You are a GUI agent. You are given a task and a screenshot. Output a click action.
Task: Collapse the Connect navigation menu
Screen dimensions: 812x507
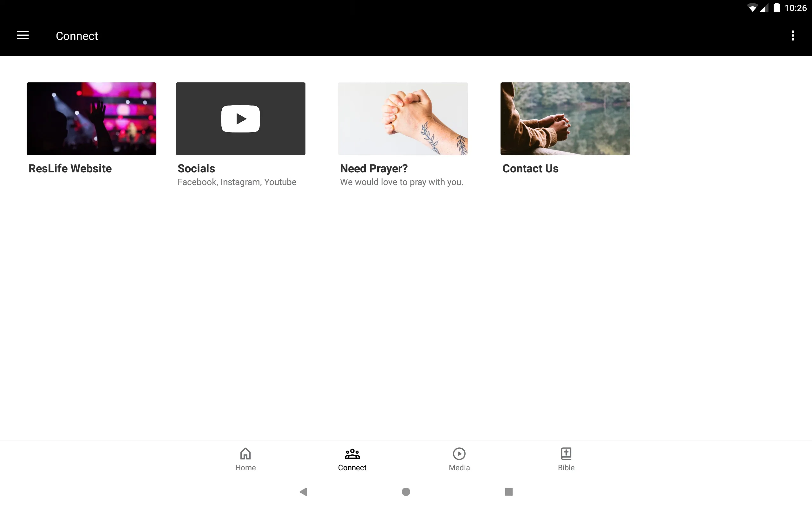tap(23, 35)
